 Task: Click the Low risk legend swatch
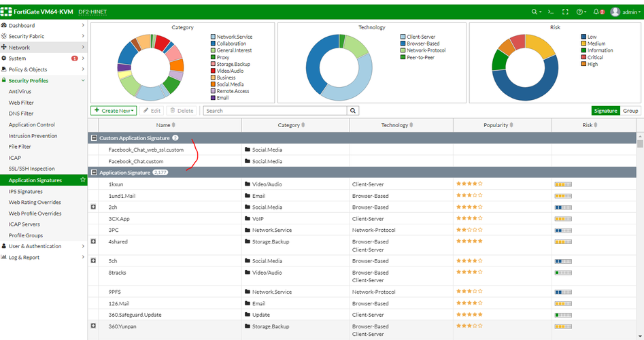pos(583,37)
